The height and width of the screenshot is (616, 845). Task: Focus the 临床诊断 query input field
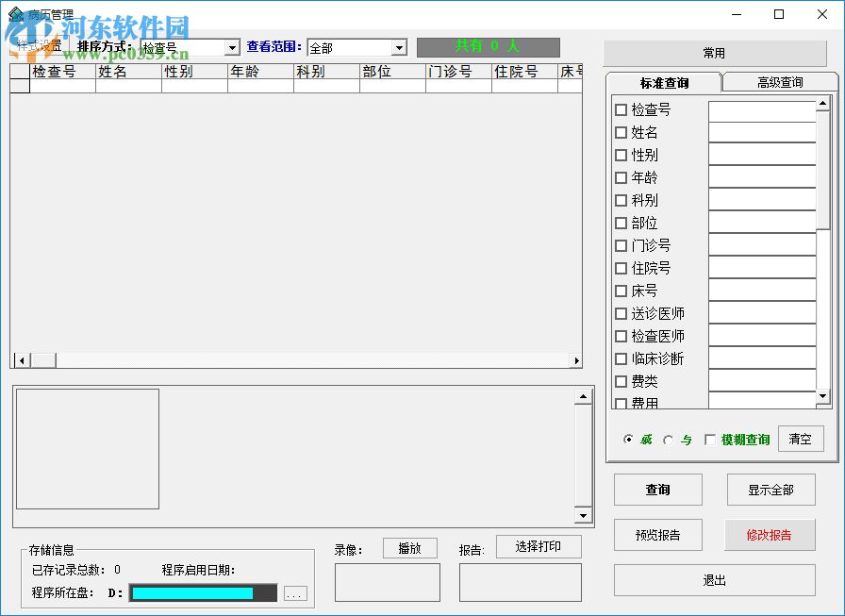click(762, 358)
